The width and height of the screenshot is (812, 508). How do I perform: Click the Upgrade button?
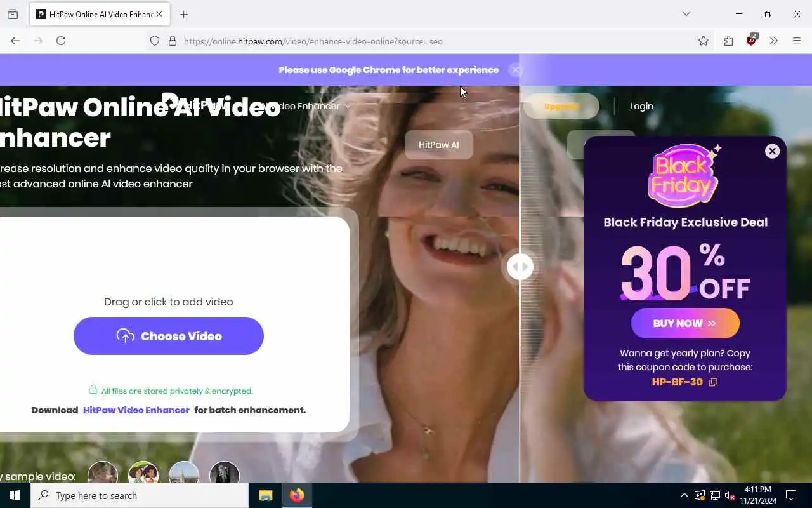561,106
